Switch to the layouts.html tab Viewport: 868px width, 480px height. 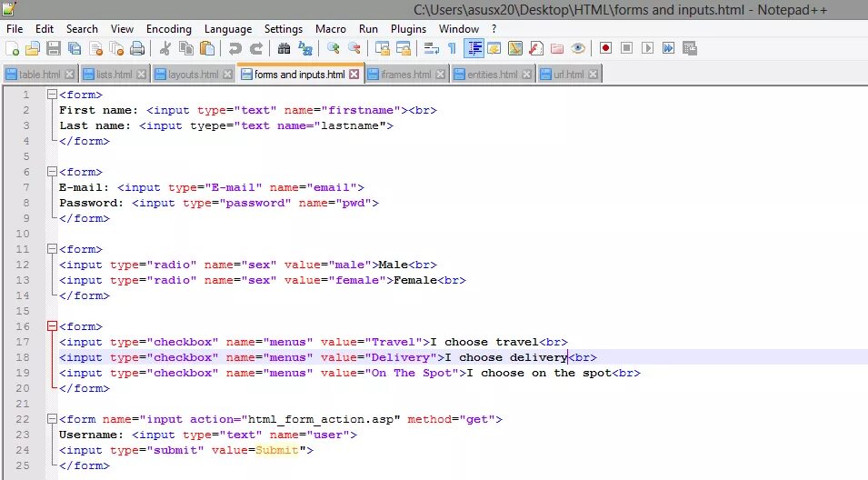tap(194, 75)
